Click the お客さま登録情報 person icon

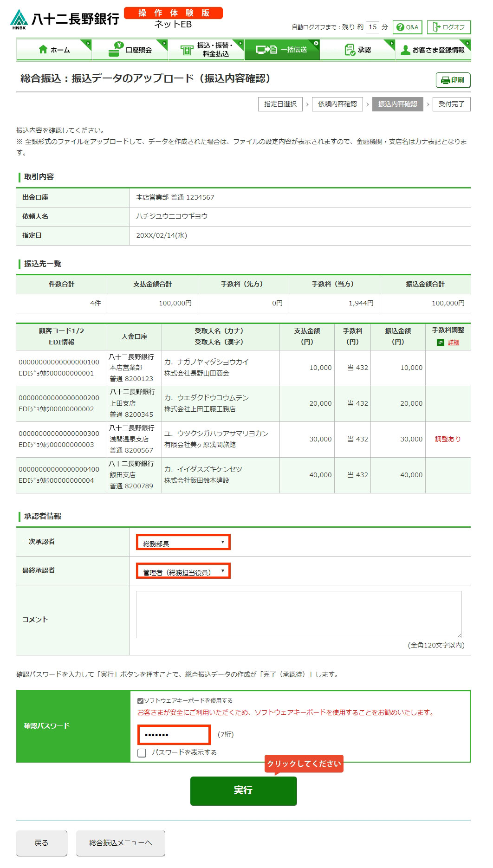point(405,50)
